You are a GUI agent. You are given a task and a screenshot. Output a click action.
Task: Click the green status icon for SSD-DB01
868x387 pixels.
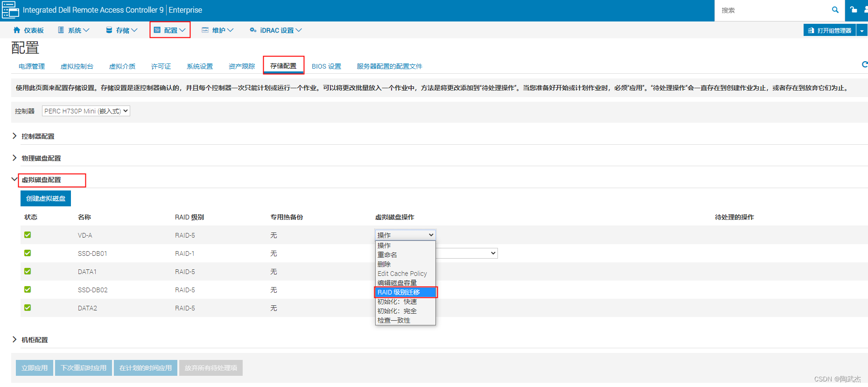click(x=28, y=253)
